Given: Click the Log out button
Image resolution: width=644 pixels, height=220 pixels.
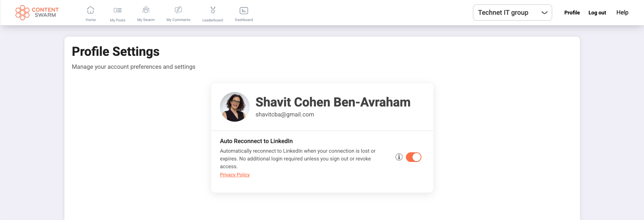Looking at the screenshot, I should coord(597,13).
